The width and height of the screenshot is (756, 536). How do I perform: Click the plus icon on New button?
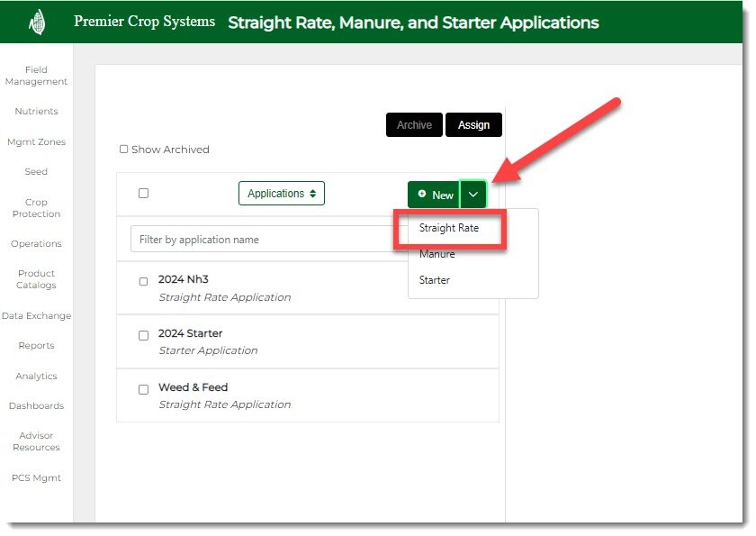tap(422, 195)
